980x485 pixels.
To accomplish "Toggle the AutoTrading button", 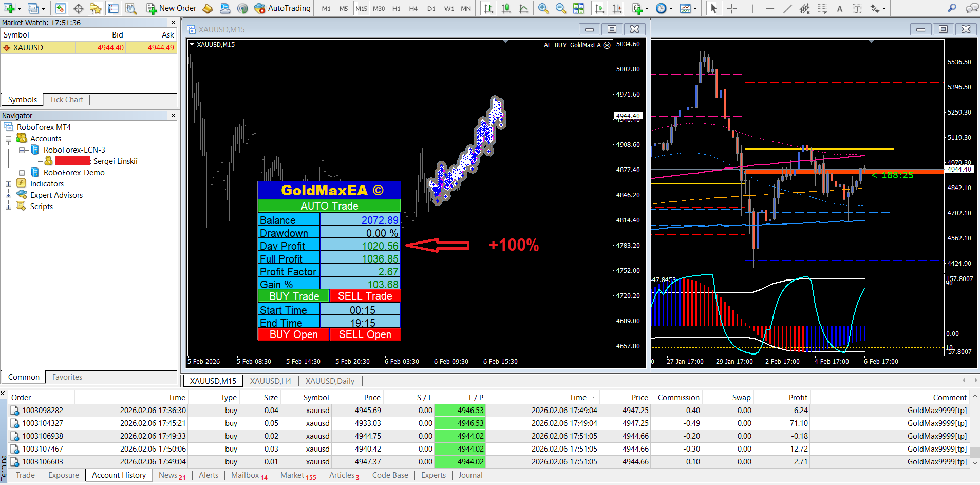I will [282, 8].
